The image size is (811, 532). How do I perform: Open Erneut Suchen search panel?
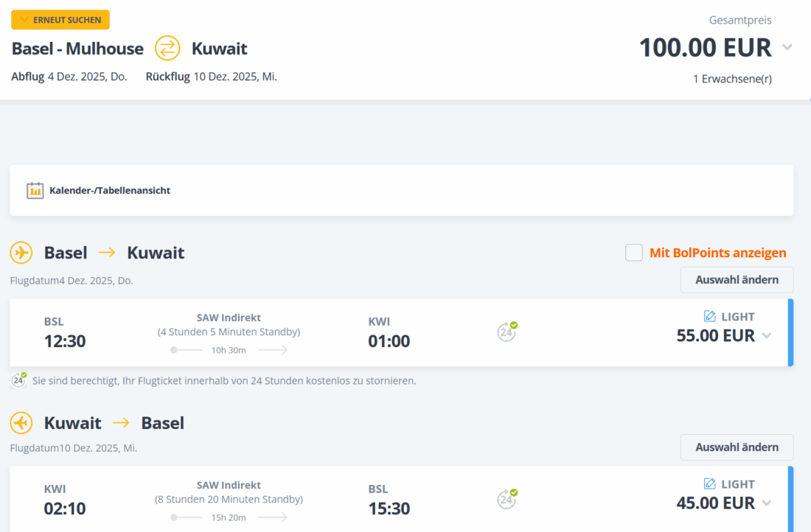(x=60, y=20)
